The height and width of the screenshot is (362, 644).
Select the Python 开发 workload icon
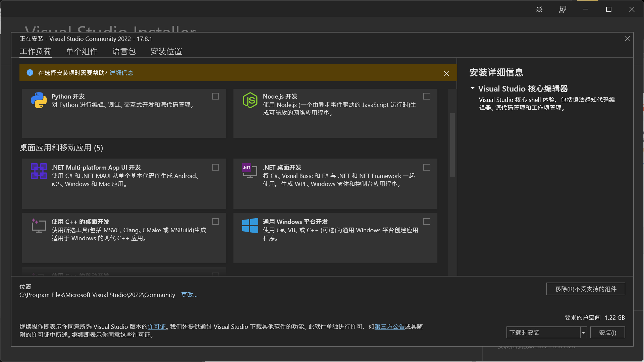click(x=39, y=100)
